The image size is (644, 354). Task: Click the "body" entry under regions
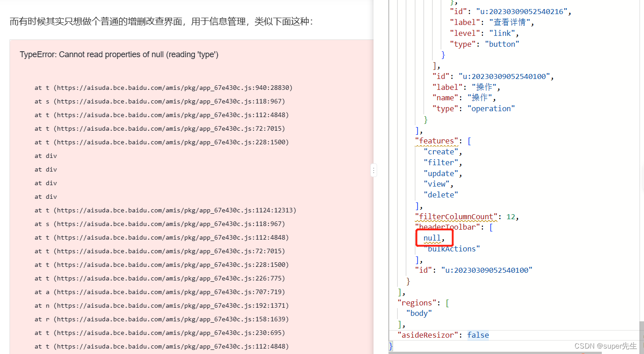click(x=419, y=313)
